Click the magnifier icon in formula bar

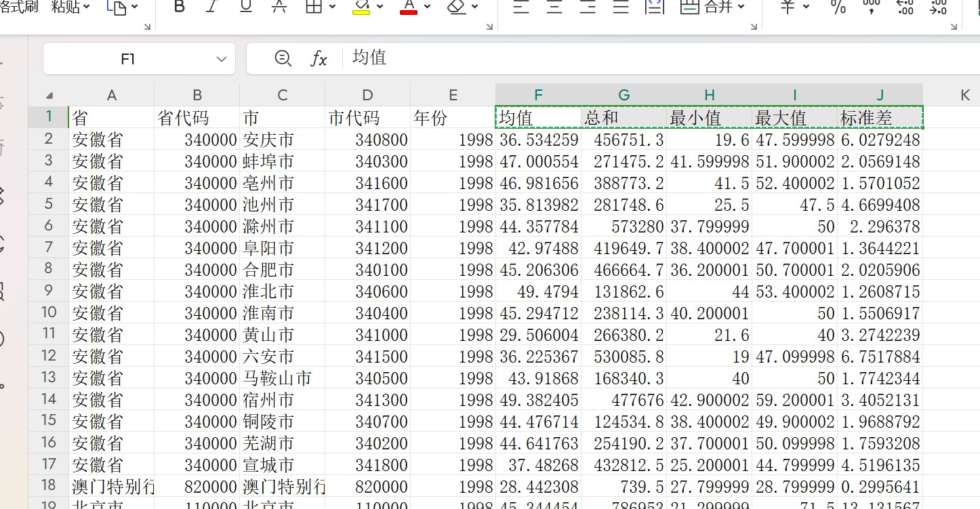(x=283, y=58)
